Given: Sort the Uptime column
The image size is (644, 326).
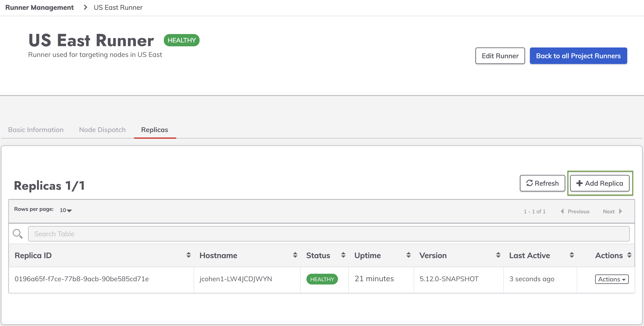Looking at the screenshot, I should (408, 255).
